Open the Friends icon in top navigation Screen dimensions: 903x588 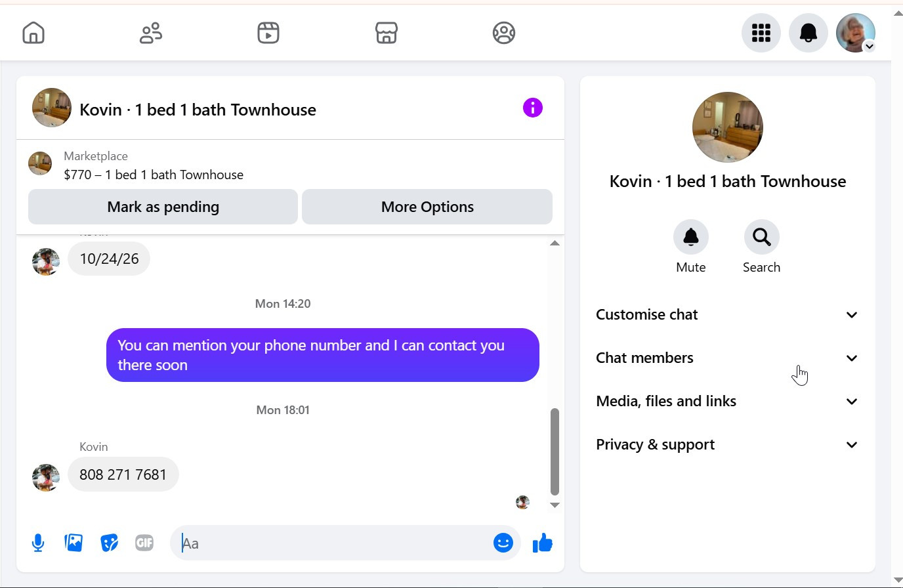[x=151, y=33]
